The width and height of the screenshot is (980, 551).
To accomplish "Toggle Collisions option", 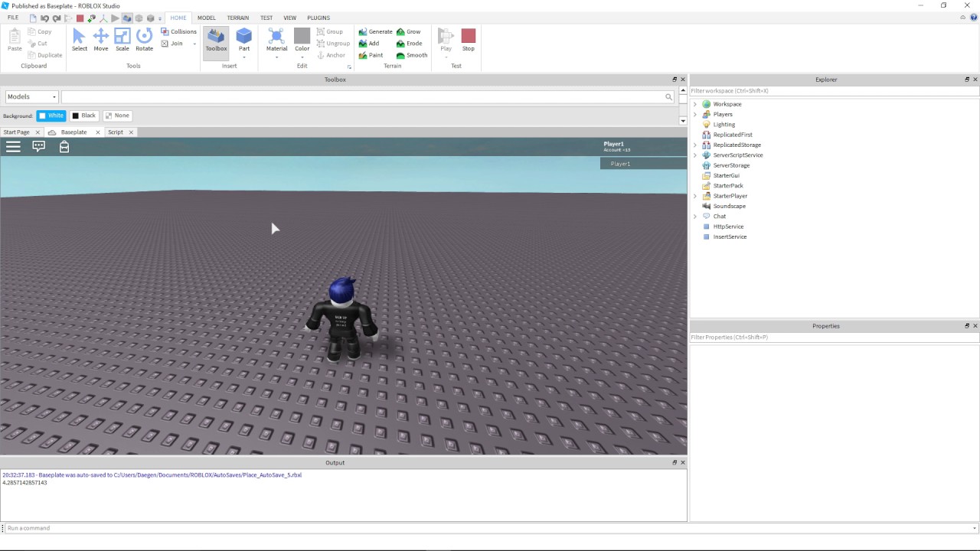I will coord(178,31).
